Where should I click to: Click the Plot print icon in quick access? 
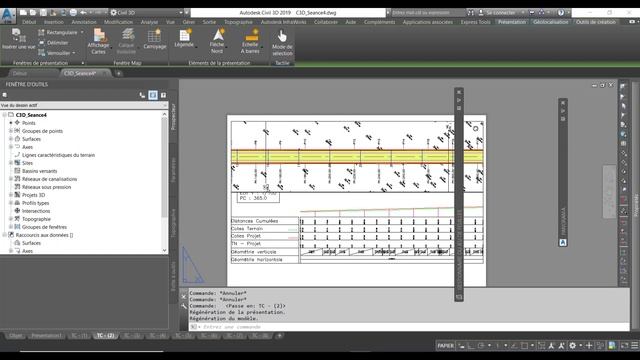(73, 13)
